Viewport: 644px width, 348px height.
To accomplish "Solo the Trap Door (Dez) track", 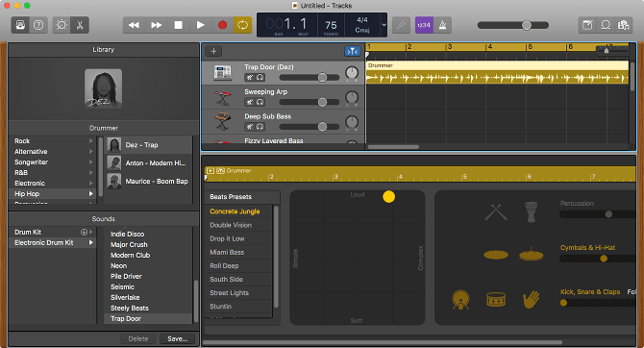I will point(260,77).
